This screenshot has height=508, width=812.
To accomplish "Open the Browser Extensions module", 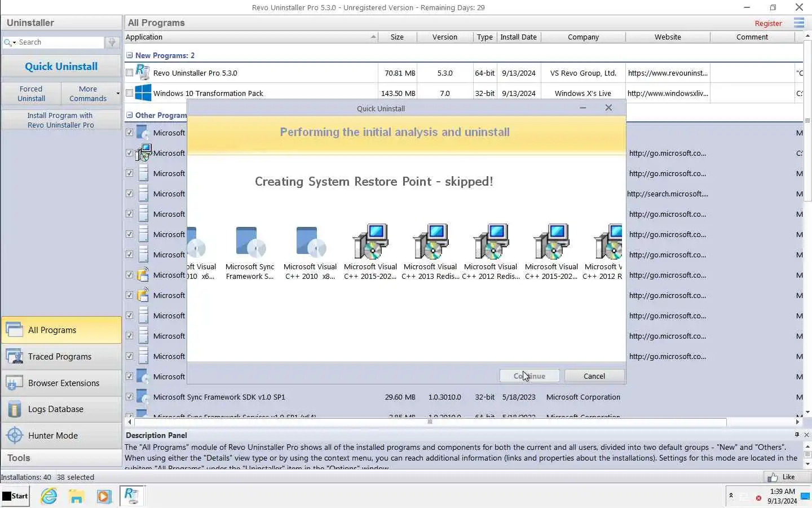I will coord(61,383).
